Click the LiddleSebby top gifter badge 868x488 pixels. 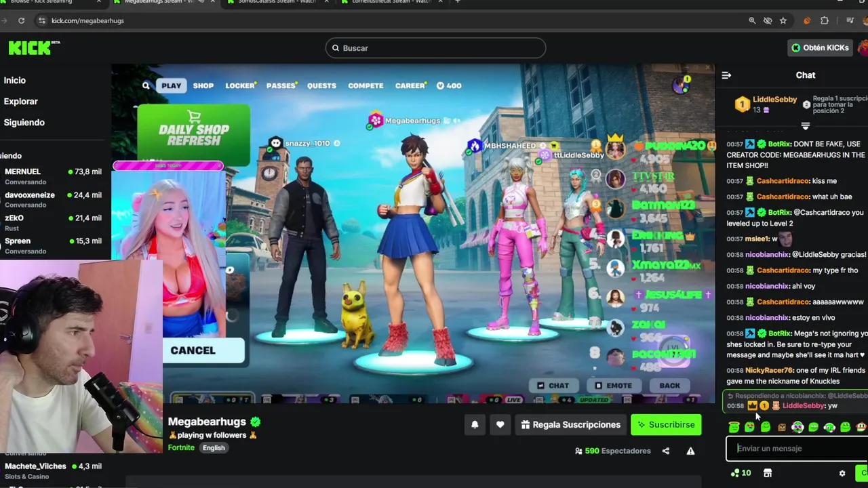(743, 104)
